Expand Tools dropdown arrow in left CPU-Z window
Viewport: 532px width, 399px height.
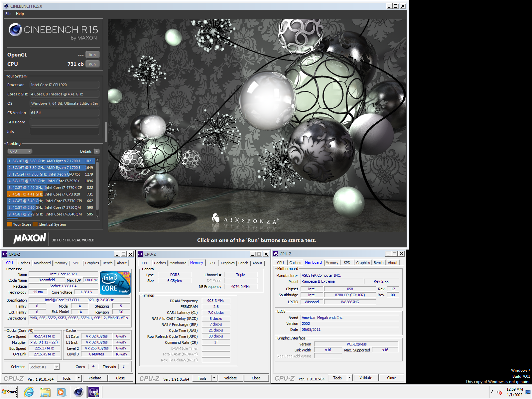(x=79, y=378)
